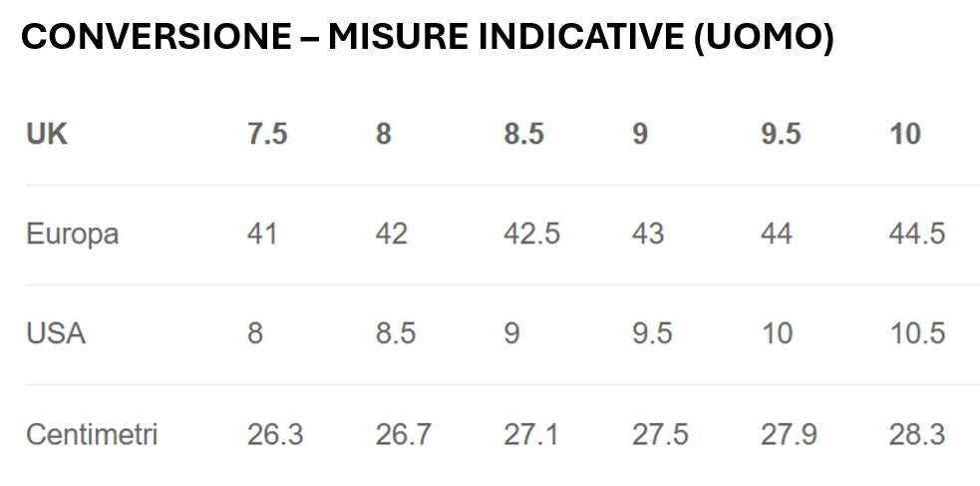Click the UK row header label
The height and width of the screenshot is (486, 980).
(x=47, y=134)
